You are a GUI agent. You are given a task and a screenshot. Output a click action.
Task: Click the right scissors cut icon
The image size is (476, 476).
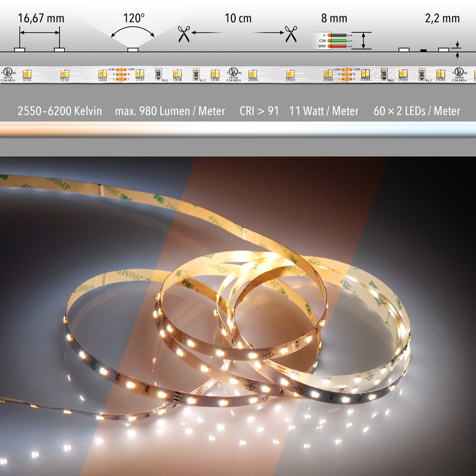pyautogui.click(x=291, y=34)
